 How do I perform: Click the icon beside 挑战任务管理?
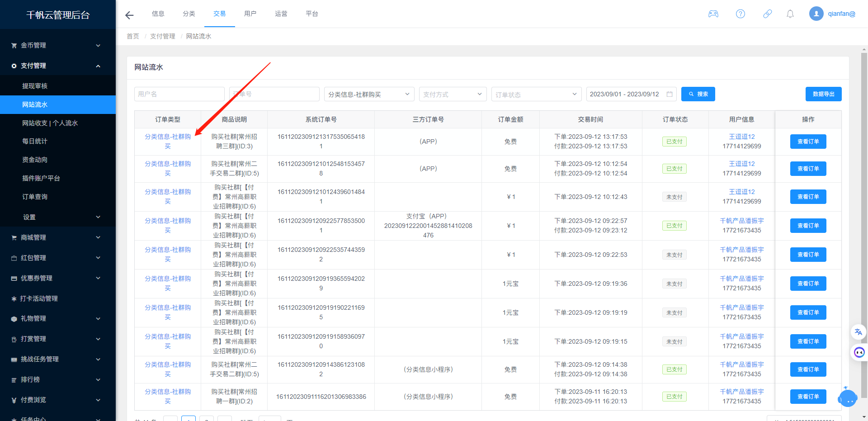(14, 359)
